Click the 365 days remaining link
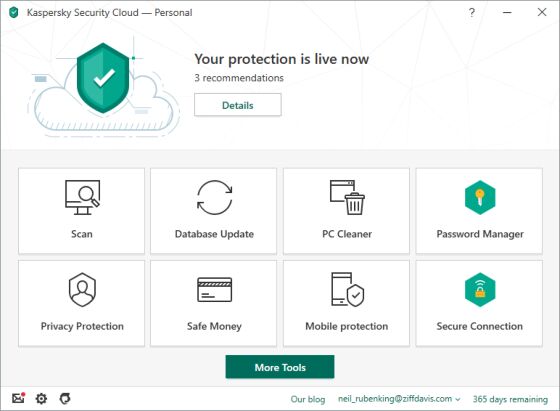Screen dimensions: 560x411 510,399
